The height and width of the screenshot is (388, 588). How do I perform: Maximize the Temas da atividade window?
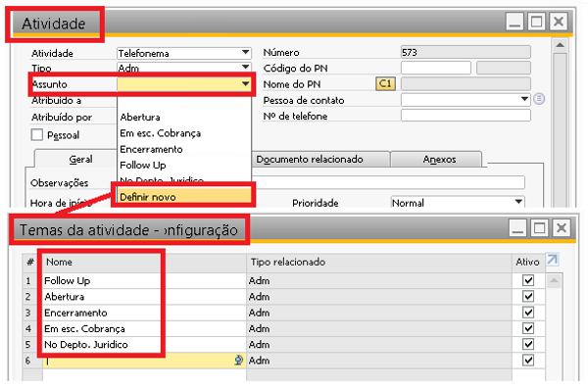(x=539, y=228)
